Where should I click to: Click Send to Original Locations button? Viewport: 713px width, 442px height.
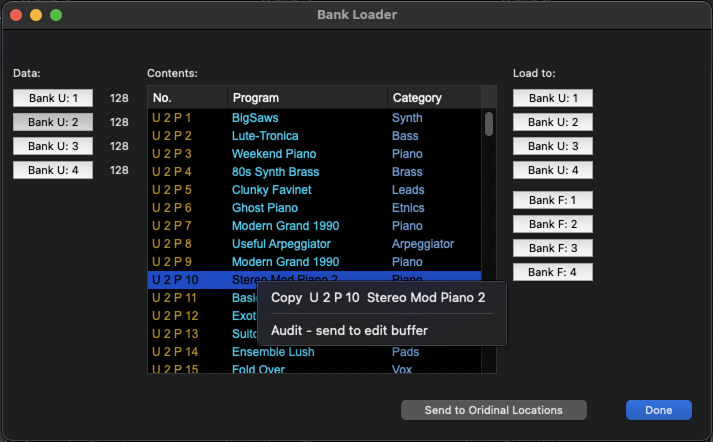[493, 410]
